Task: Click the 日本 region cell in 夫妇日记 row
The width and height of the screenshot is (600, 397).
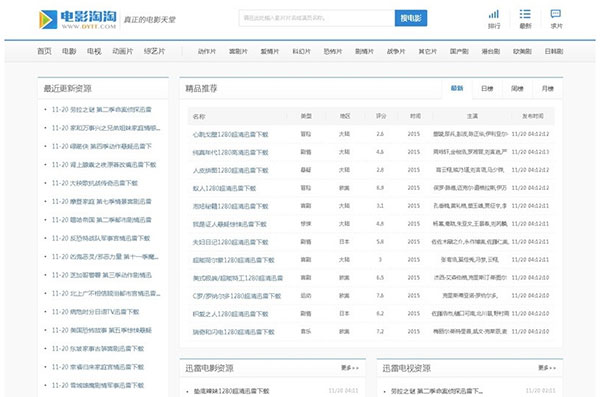Action: pos(344,242)
